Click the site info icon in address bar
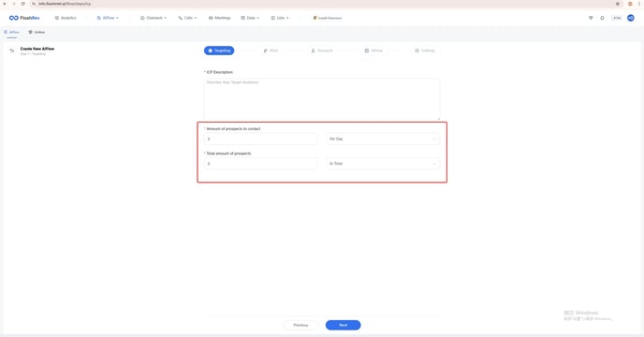Viewport: 644px width, 337px height. point(34,4)
